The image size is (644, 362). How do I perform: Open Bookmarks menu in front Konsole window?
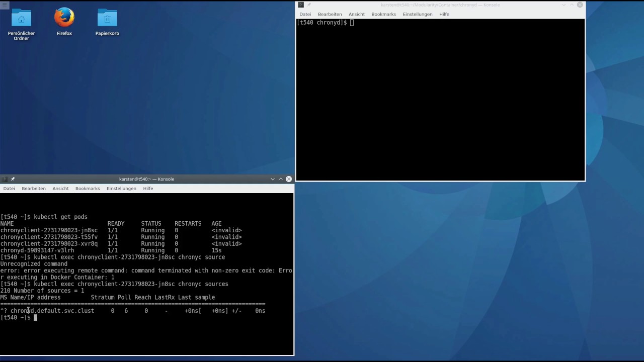click(x=88, y=189)
